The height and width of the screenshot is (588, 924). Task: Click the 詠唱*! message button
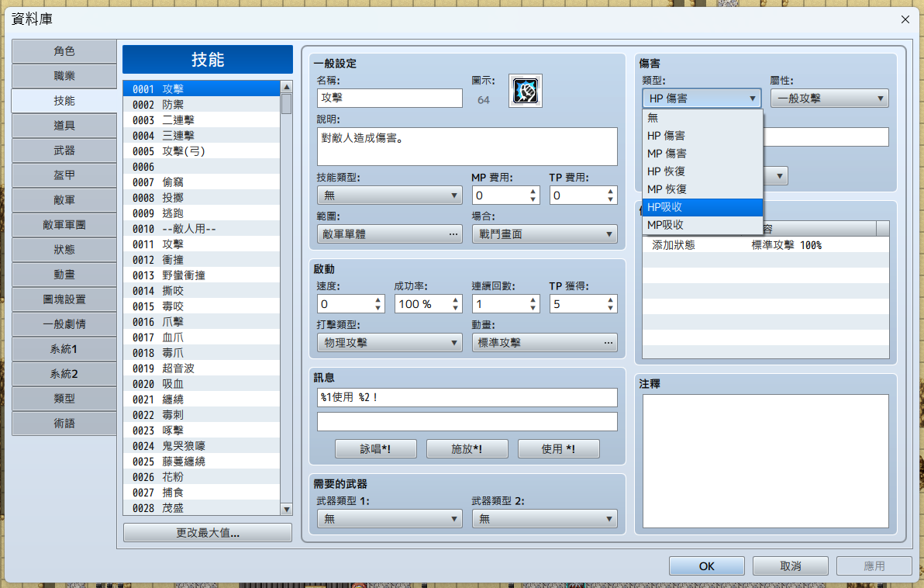(x=375, y=449)
